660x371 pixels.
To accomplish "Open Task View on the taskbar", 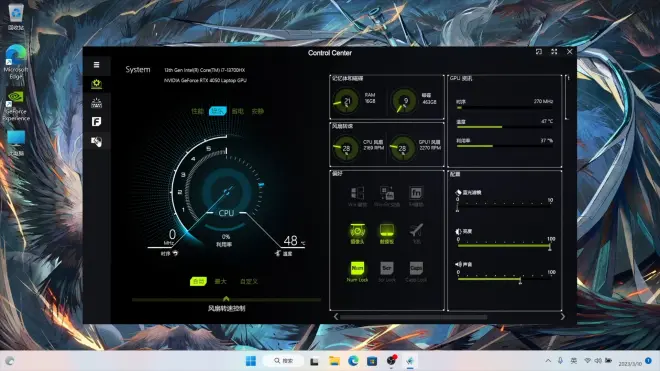I will (314, 361).
